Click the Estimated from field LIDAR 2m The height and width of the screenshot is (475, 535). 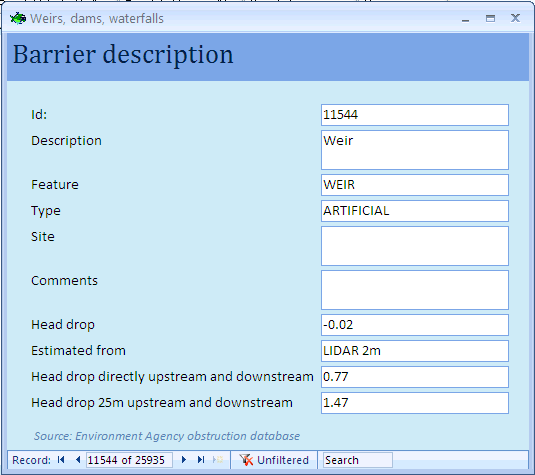click(415, 351)
